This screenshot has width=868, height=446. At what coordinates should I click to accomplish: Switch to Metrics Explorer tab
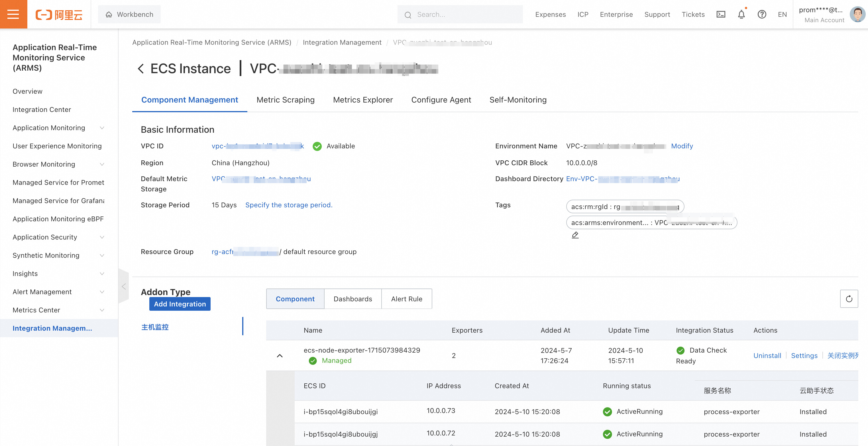(x=363, y=100)
